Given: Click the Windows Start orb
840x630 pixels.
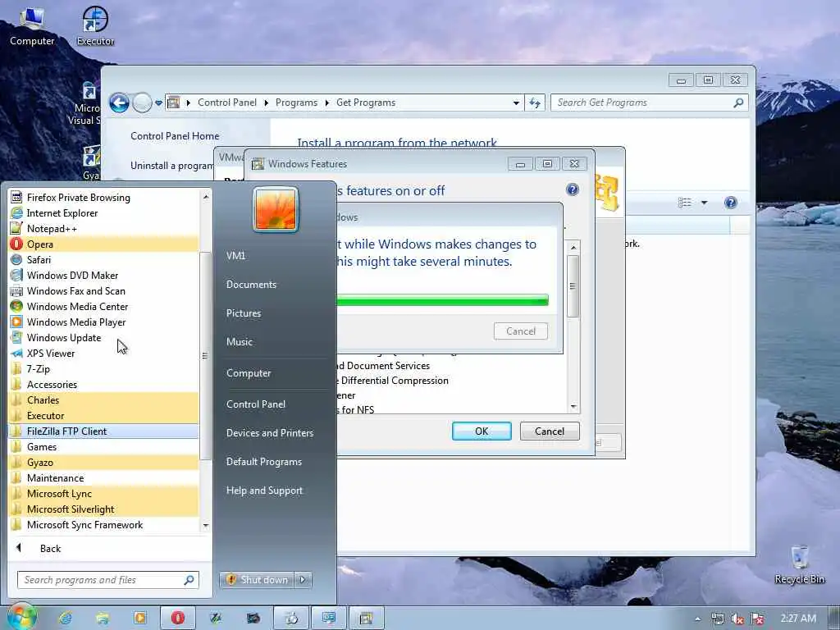Looking at the screenshot, I should [x=22, y=617].
